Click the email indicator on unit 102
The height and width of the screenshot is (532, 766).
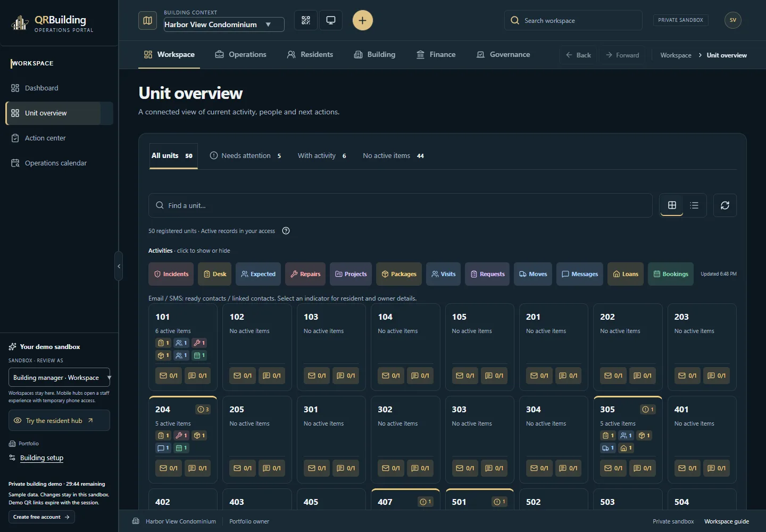(243, 376)
